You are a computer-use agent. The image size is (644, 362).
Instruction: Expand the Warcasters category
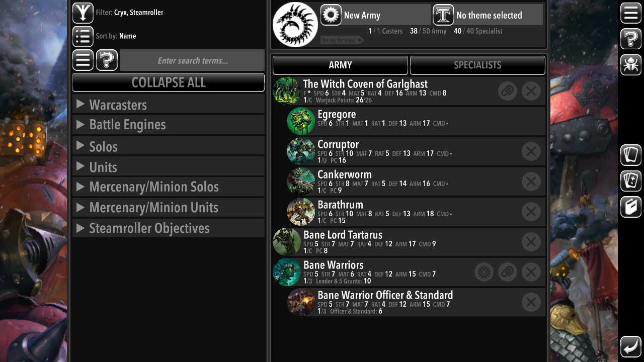169,104
